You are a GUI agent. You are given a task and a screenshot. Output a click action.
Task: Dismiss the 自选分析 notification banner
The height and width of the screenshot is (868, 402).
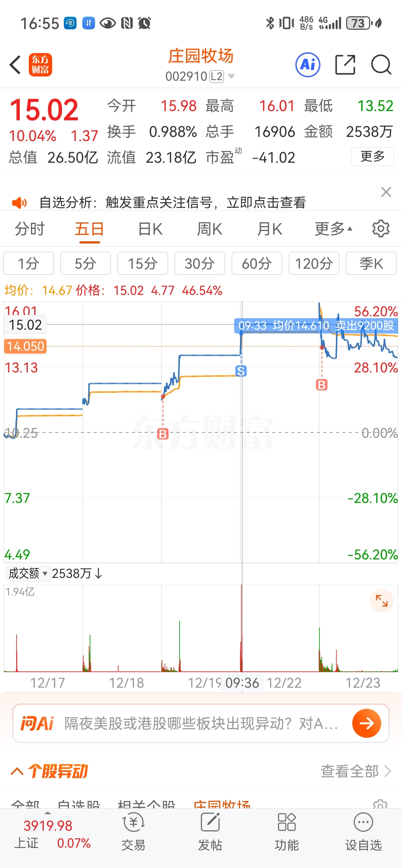(386, 192)
